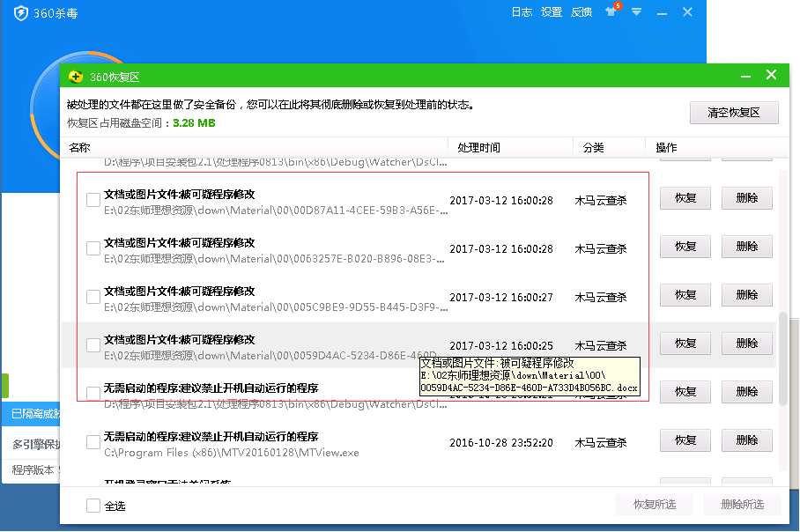The height and width of the screenshot is (532, 800).
Task: Restore the 00D87A11 file with 恢复
Action: point(685,198)
